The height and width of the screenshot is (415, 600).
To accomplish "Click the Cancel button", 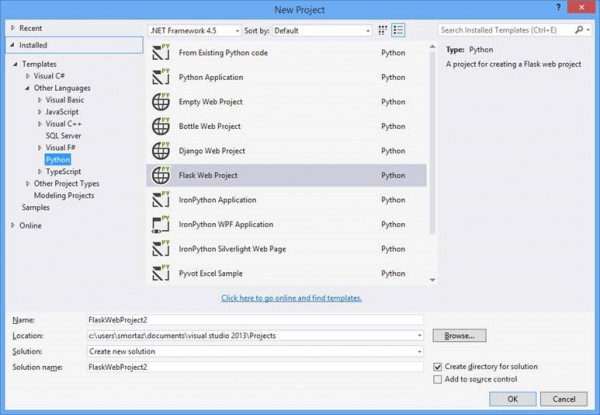I will 564,399.
